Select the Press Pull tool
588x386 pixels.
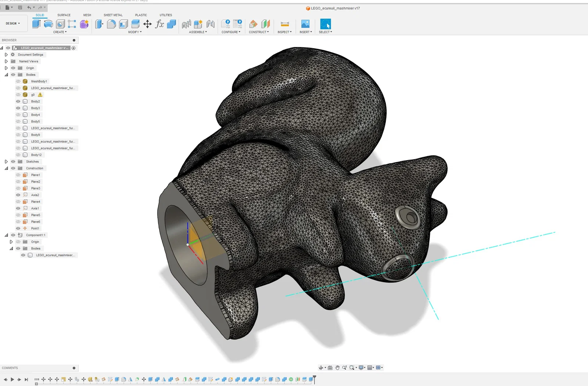(x=99, y=24)
